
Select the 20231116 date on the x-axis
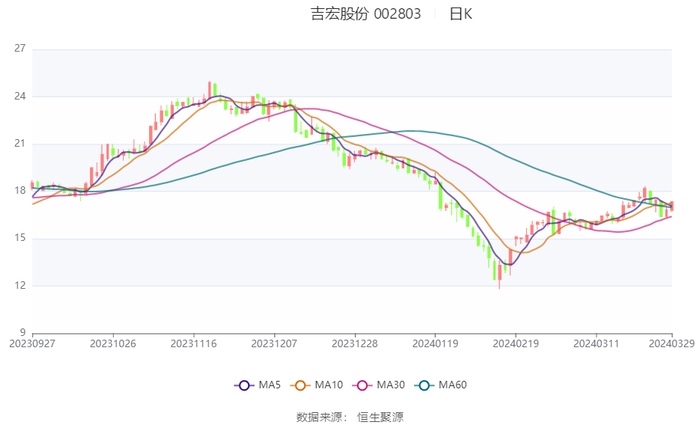[x=193, y=343]
